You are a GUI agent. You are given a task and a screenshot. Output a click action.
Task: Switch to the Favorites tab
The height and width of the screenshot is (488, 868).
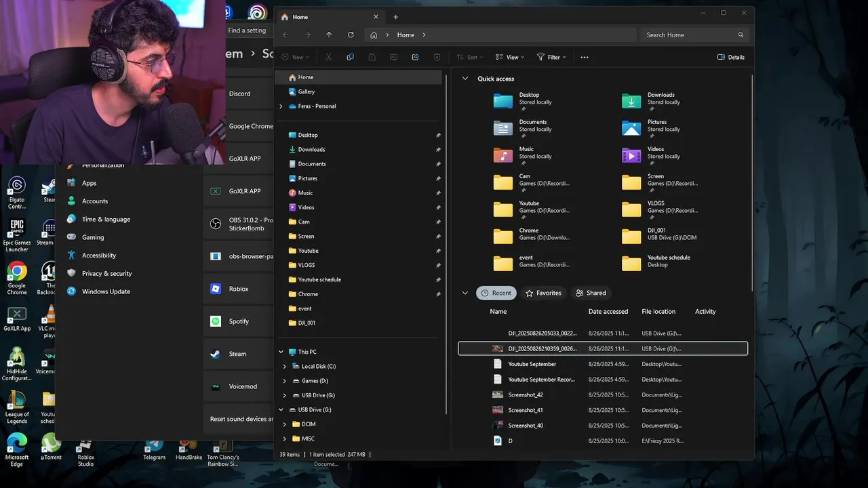click(543, 293)
